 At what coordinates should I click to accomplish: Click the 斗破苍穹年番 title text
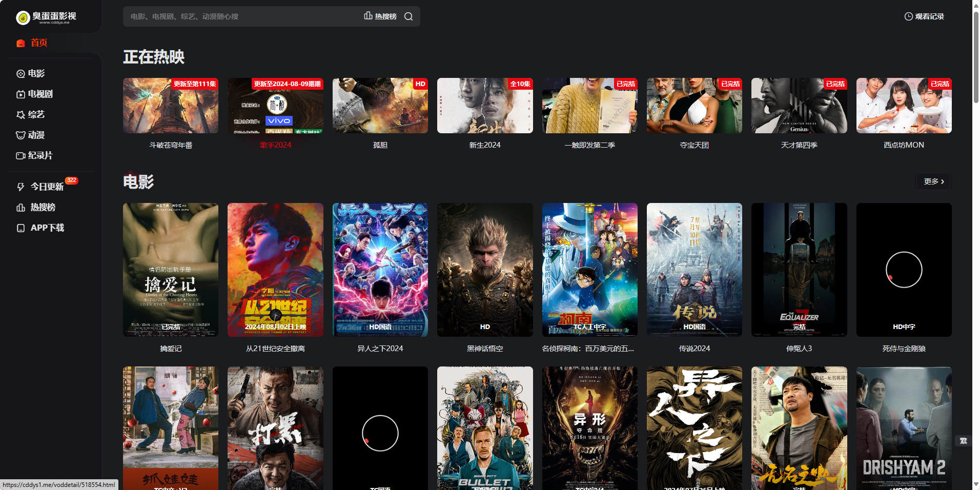[x=171, y=145]
